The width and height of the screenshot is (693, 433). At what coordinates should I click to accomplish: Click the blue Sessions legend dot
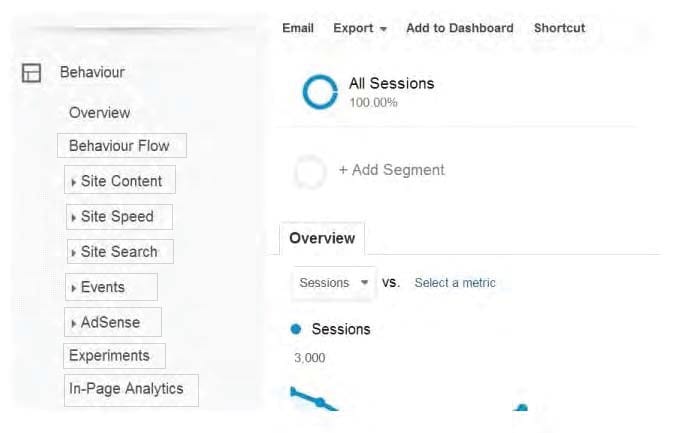point(296,329)
